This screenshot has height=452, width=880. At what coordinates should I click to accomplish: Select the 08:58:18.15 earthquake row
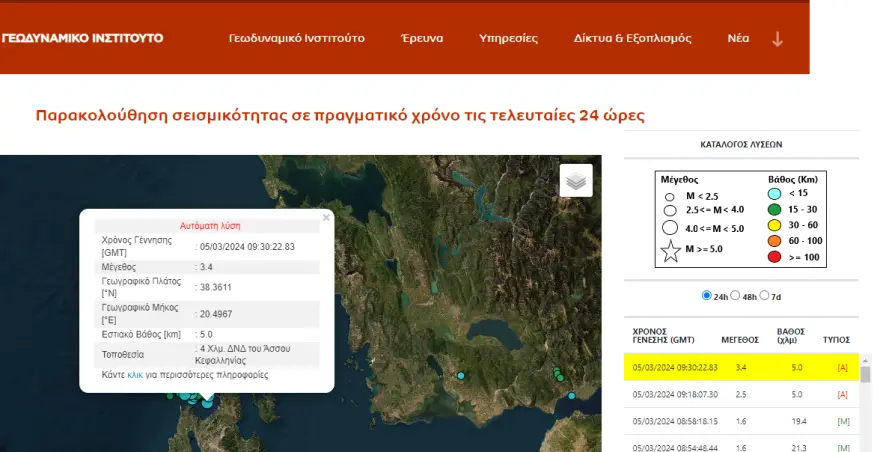click(x=740, y=422)
